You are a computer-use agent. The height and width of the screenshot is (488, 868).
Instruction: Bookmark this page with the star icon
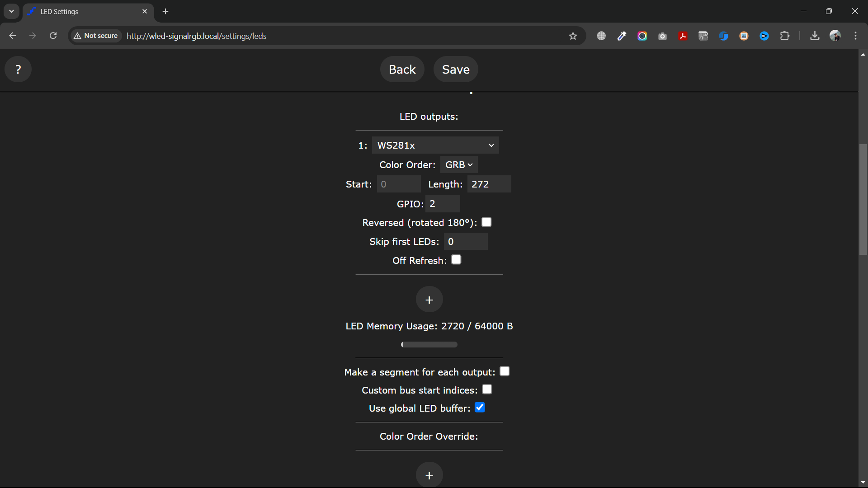click(x=573, y=36)
